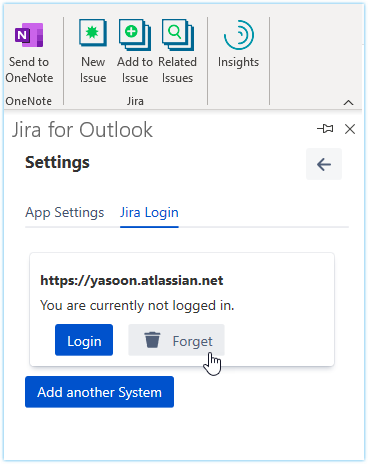The height and width of the screenshot is (466, 370).
Task: Create a New Issue from the ribbon
Action: click(x=93, y=52)
